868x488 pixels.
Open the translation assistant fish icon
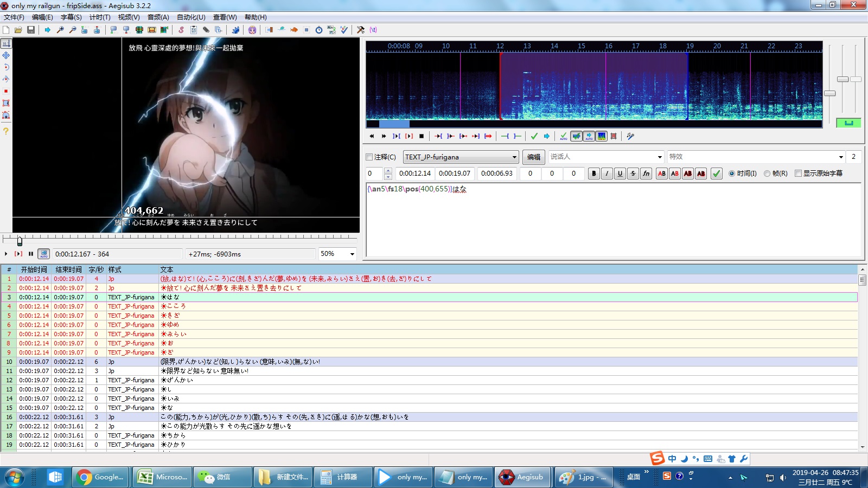293,30
